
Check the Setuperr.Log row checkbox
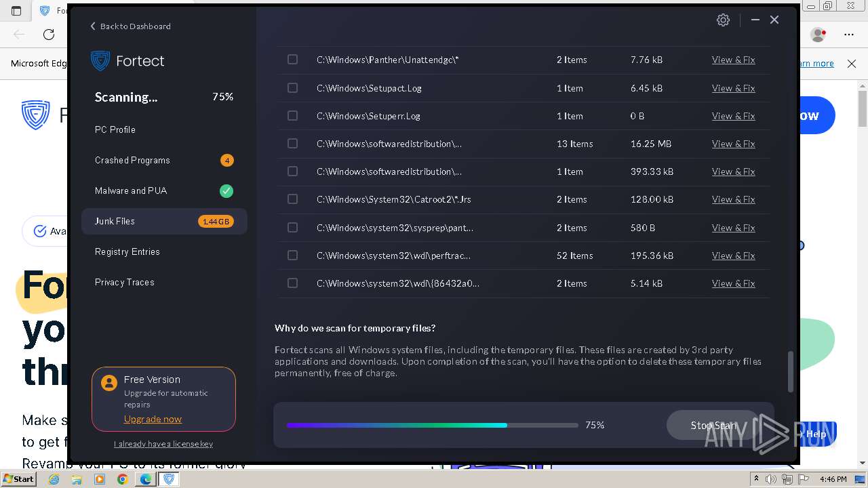pyautogui.click(x=292, y=116)
